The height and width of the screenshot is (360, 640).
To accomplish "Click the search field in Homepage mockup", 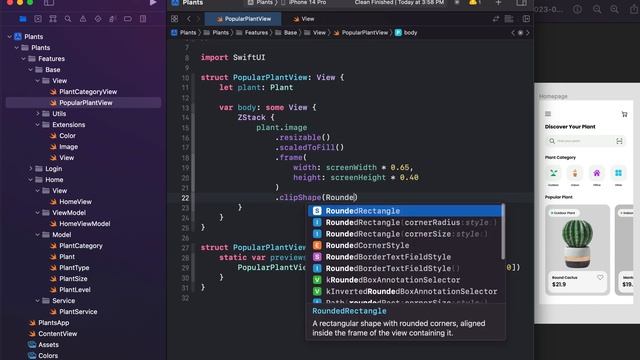I will coord(585,141).
